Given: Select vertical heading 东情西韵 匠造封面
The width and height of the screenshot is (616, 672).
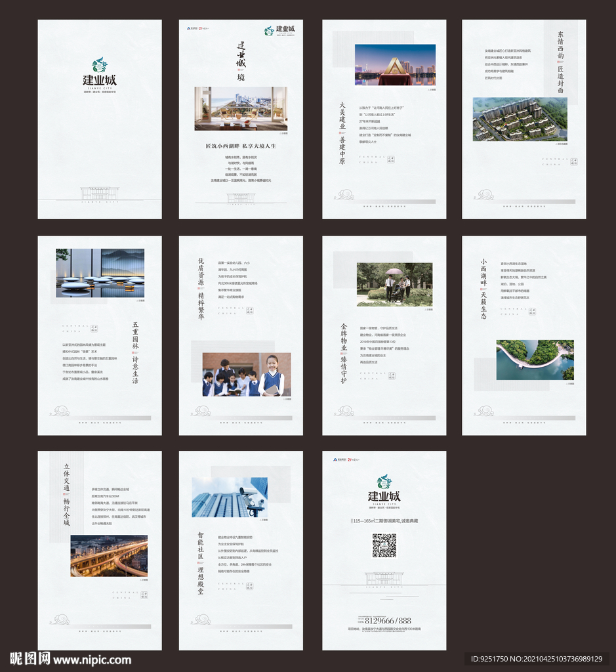Looking at the screenshot, I should tap(560, 62).
